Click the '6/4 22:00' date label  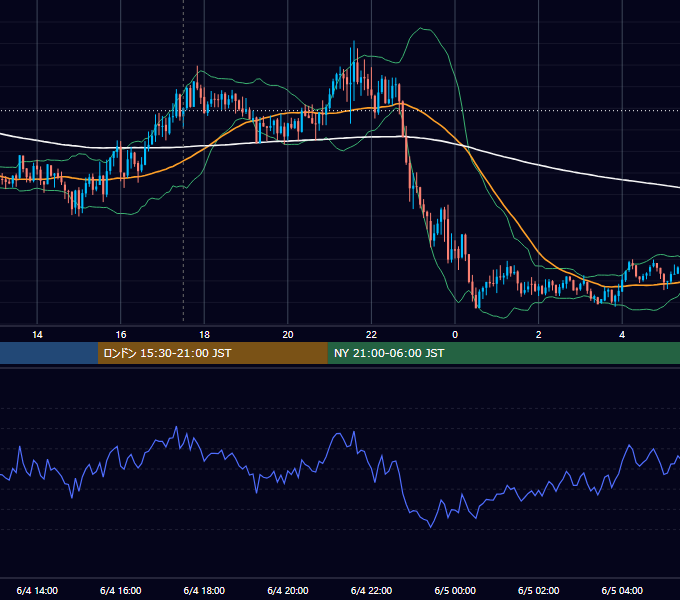[371, 590]
